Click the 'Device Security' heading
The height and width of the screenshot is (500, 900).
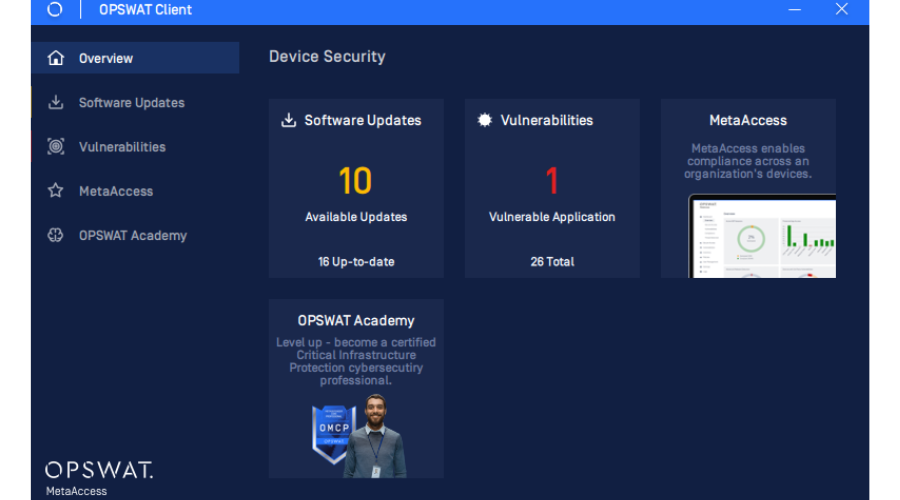(x=327, y=56)
